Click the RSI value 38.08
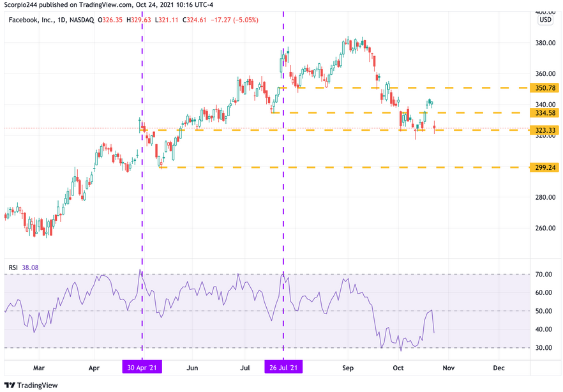This screenshot has height=392, width=563. pos(30,268)
